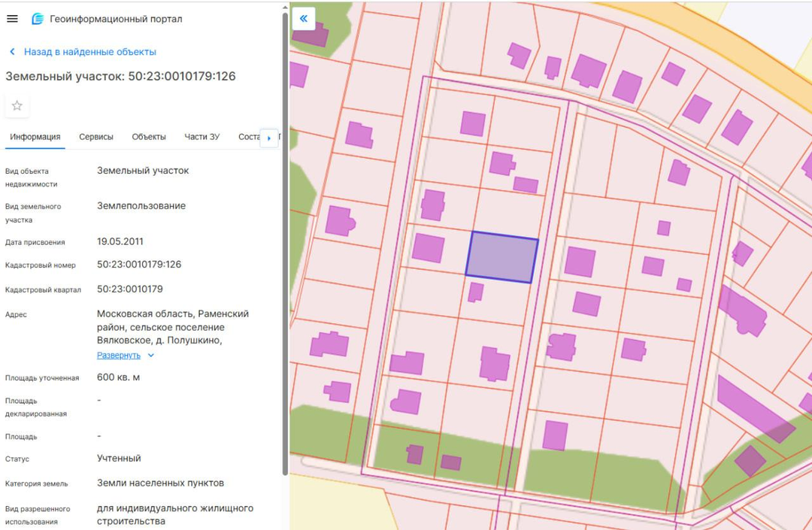Click cadastral number 50:23:0010179:126 value
This screenshot has width=812, height=530.
[139, 265]
